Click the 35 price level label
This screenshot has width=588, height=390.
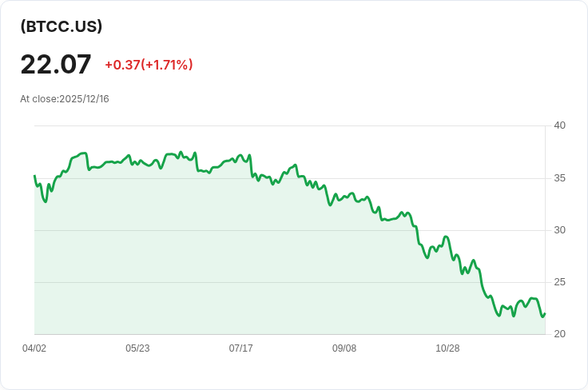click(x=559, y=177)
